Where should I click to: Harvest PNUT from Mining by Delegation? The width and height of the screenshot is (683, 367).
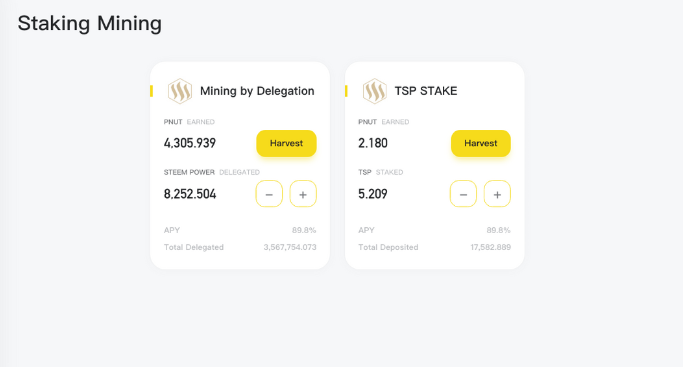point(286,143)
